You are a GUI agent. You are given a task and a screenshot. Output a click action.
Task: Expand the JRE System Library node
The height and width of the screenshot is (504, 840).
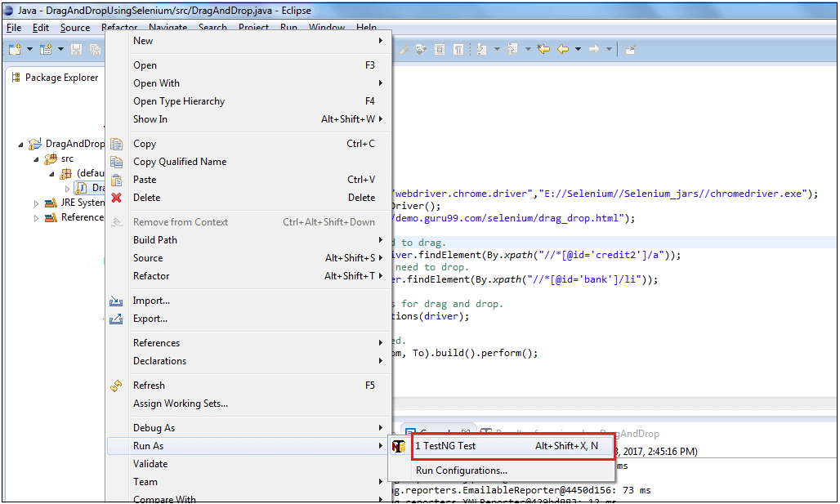point(36,203)
